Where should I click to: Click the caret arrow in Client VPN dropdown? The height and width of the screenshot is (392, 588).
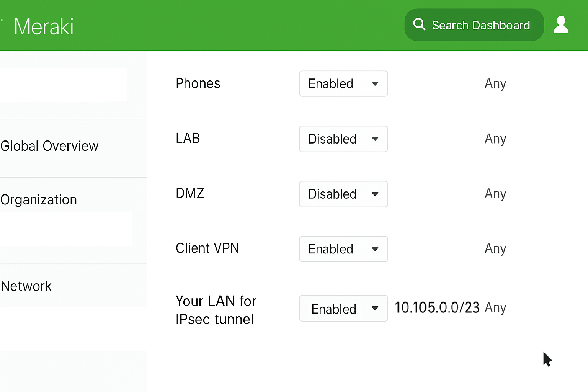(x=375, y=249)
